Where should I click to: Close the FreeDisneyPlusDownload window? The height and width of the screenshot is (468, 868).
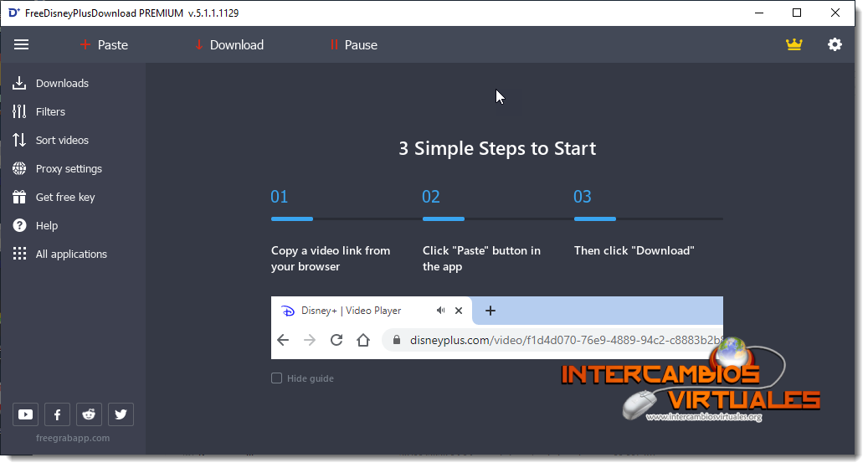click(835, 13)
